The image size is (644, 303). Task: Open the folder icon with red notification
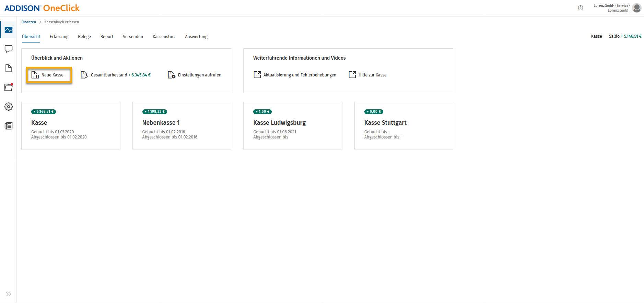coord(9,87)
